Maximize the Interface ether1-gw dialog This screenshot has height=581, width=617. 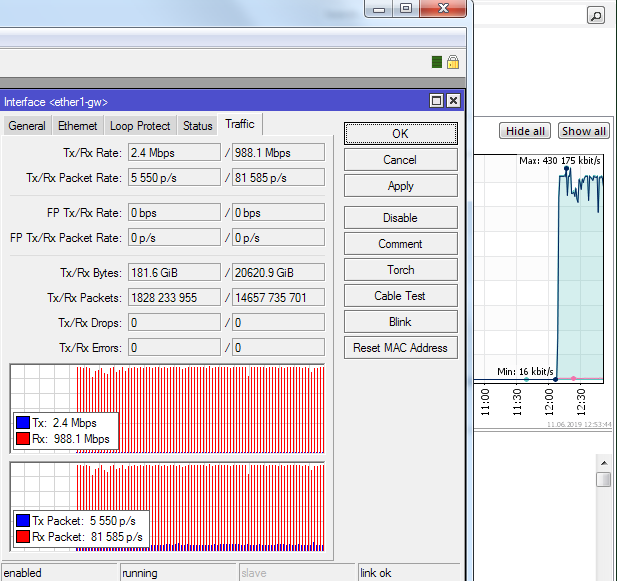(436, 101)
